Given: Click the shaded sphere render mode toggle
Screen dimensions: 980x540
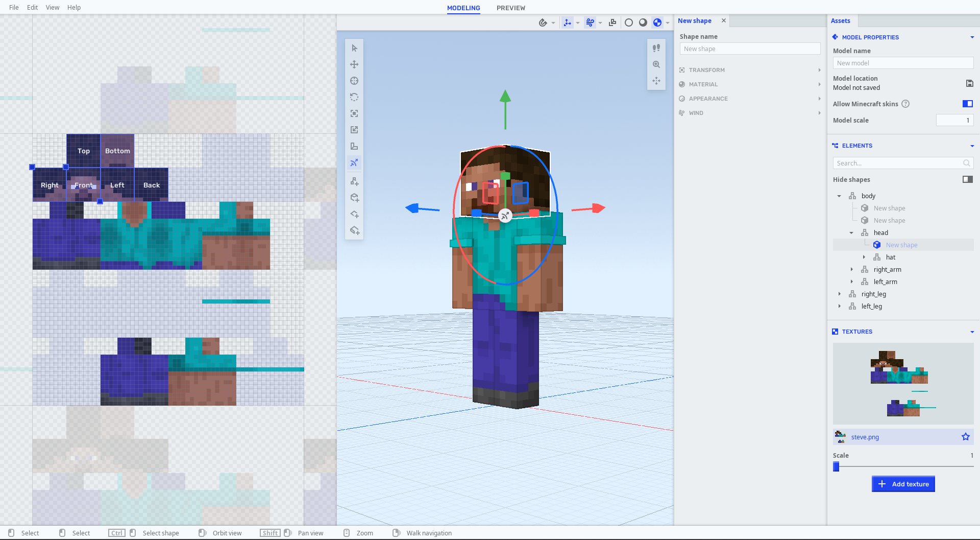Looking at the screenshot, I should (x=643, y=22).
